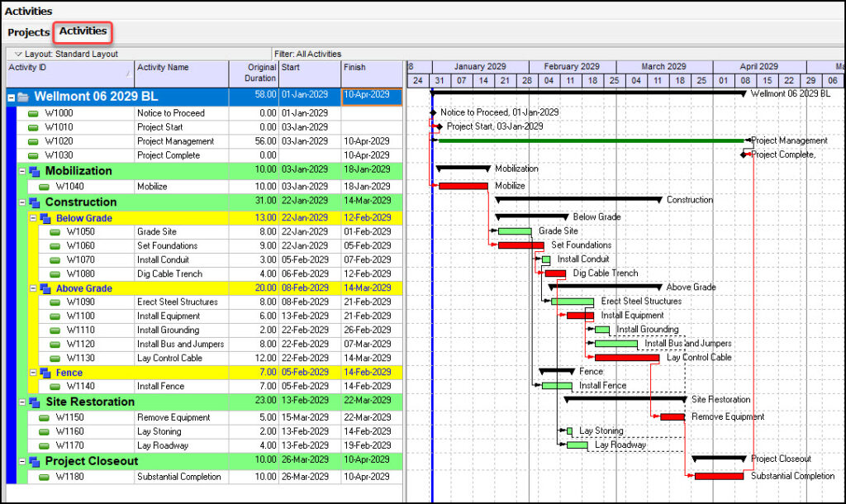
Task: Sort by the Start column header
Action: coord(310,74)
